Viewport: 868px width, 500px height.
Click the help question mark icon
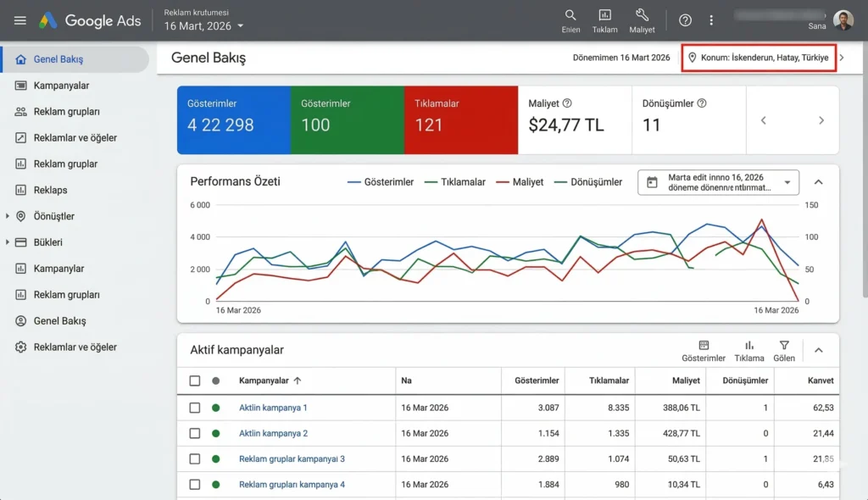pos(686,20)
